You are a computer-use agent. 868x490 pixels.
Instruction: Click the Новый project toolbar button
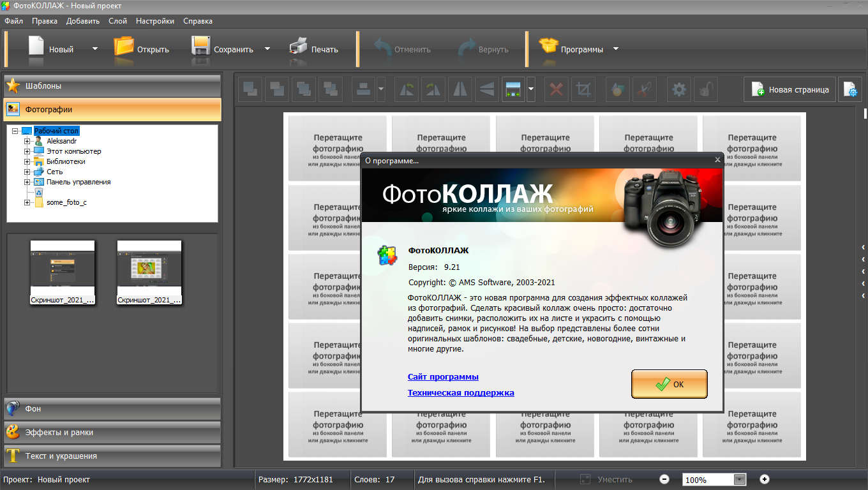pos(51,48)
